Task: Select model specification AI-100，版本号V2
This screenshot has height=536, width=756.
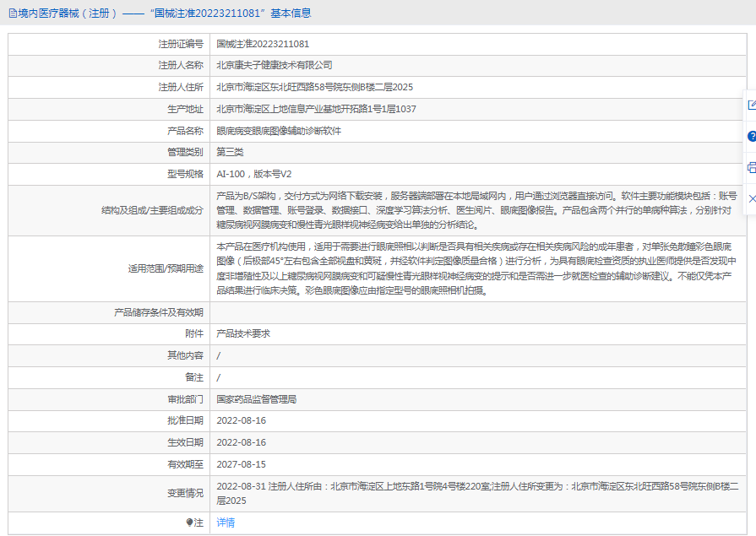Action: click(253, 174)
